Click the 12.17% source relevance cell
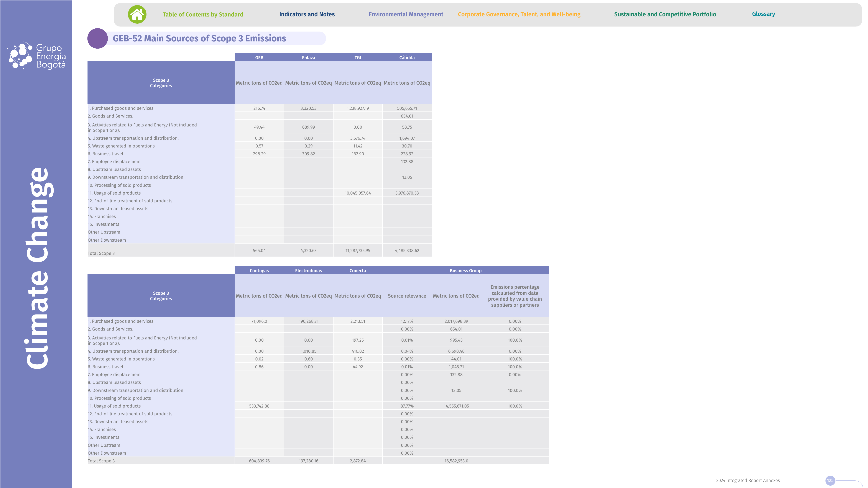 [407, 321]
